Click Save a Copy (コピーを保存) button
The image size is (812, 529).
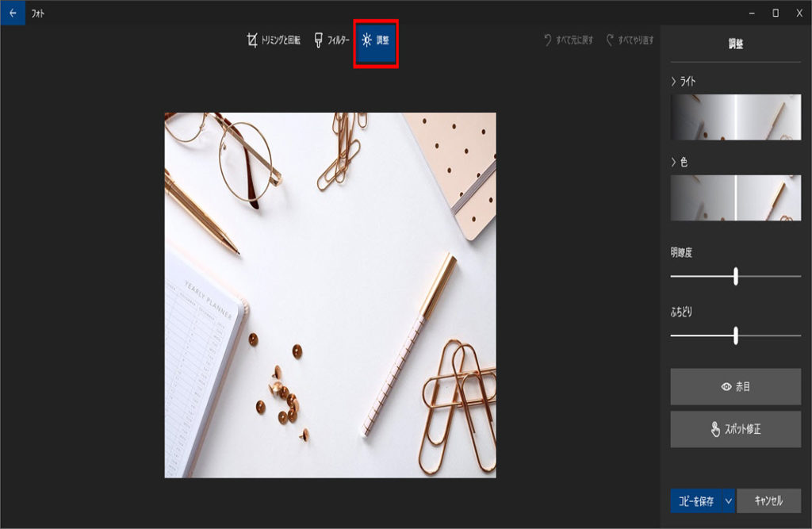[695, 501]
